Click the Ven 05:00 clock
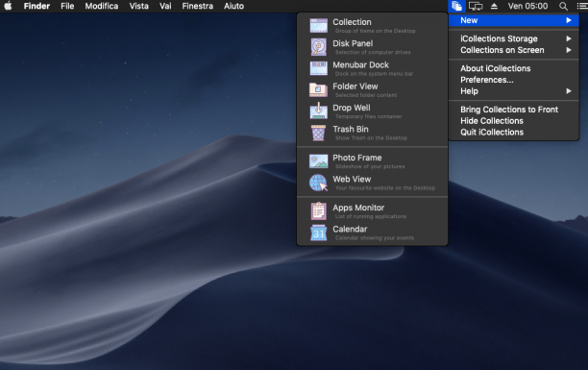 coord(527,6)
